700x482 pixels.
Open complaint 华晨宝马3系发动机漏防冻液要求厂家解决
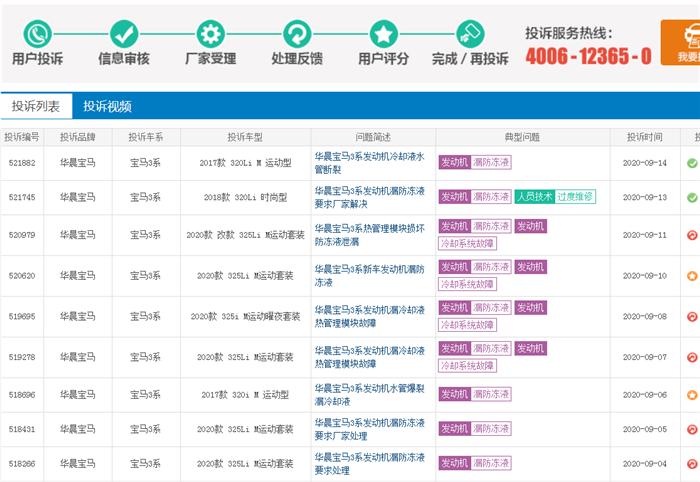[370, 197]
